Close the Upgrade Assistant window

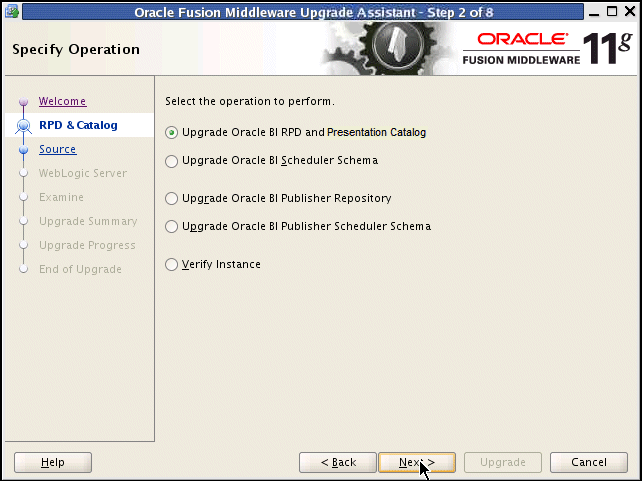[x=630, y=11]
